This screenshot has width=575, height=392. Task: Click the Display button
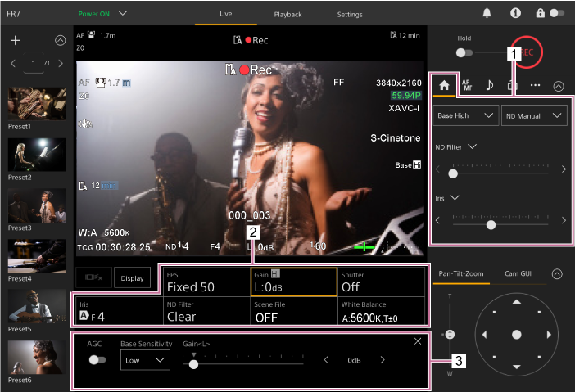tap(133, 278)
